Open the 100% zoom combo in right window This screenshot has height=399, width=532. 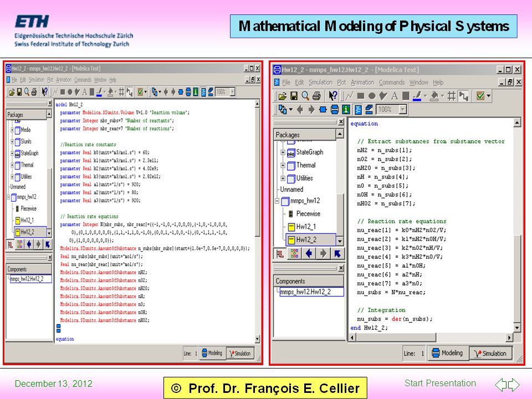tap(403, 110)
